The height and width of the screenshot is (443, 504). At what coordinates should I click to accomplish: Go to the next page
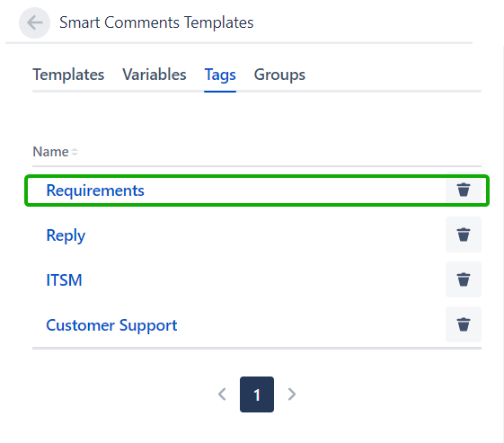click(x=292, y=394)
